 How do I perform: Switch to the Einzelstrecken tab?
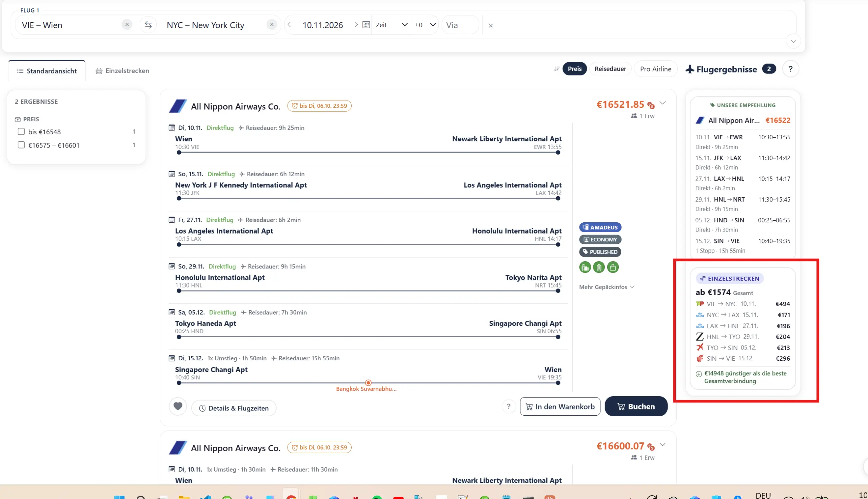pyautogui.click(x=122, y=71)
